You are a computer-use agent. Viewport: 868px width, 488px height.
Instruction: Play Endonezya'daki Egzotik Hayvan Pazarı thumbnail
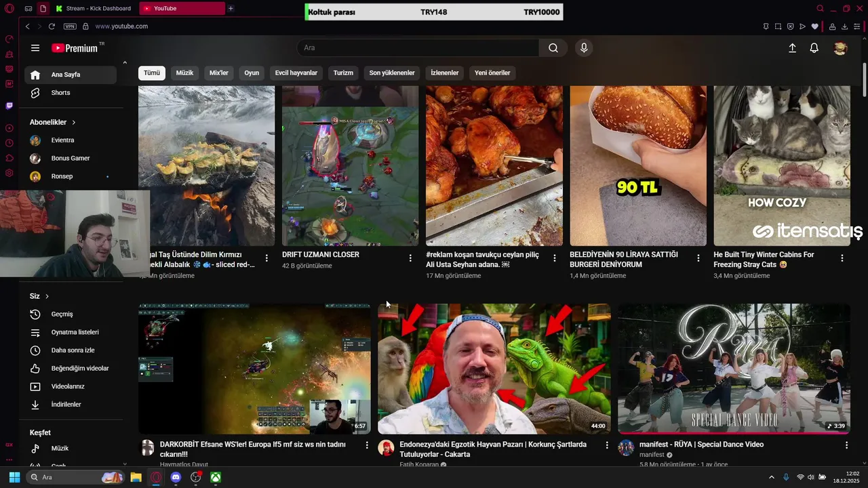(494, 369)
